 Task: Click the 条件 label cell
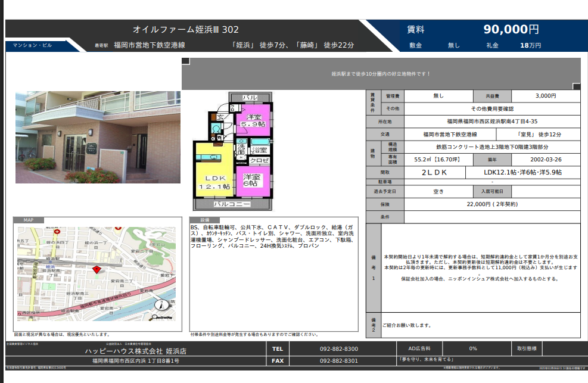[385, 217]
